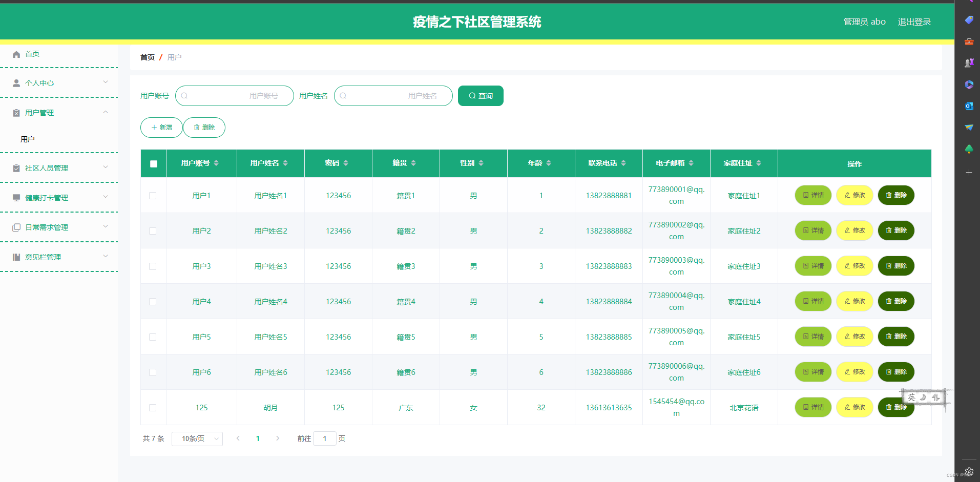Open the toolbox icon in browser sidebar
The width and height of the screenshot is (980, 482).
[969, 41]
